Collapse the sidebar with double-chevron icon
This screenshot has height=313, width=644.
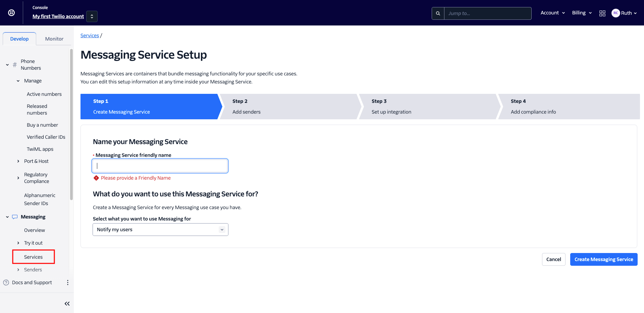tap(67, 304)
